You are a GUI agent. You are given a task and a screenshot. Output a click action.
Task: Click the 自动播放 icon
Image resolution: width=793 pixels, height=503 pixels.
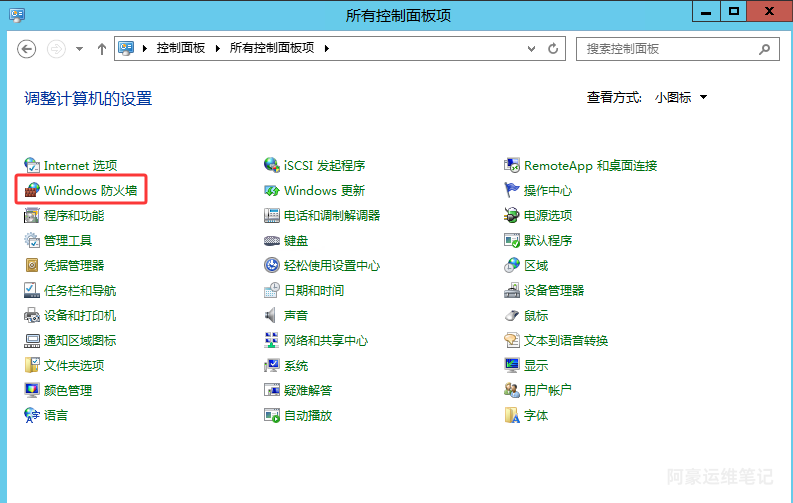[272, 415]
